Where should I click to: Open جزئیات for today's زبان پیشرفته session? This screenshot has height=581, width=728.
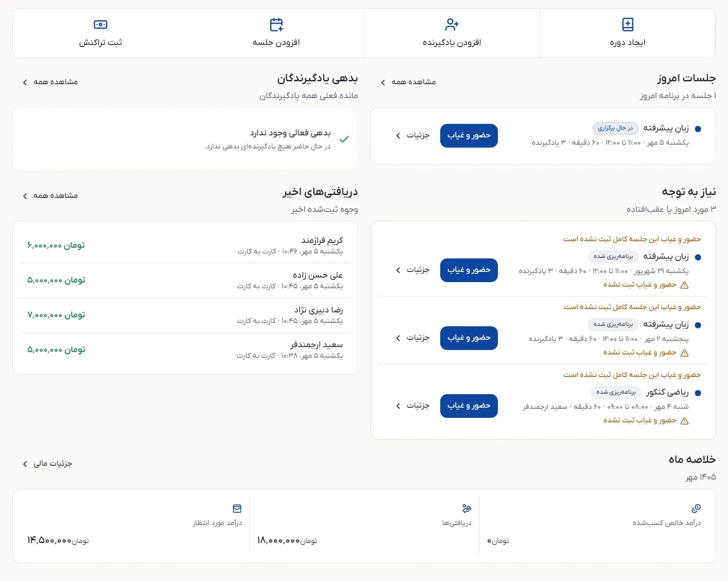coord(412,135)
